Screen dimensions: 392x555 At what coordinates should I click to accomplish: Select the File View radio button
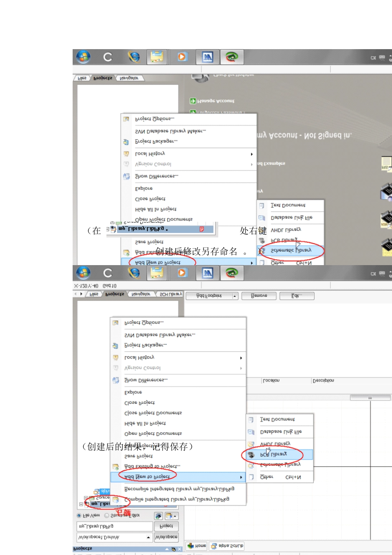[x=79, y=515]
